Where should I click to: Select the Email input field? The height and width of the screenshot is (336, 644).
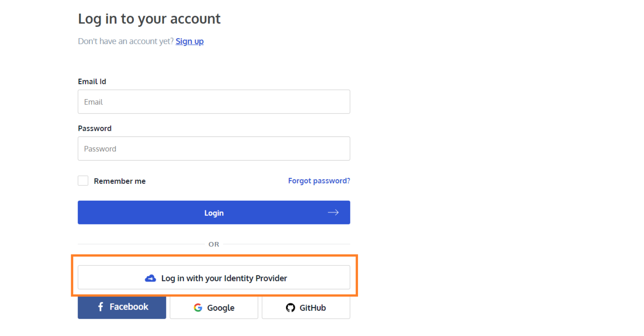(x=214, y=102)
